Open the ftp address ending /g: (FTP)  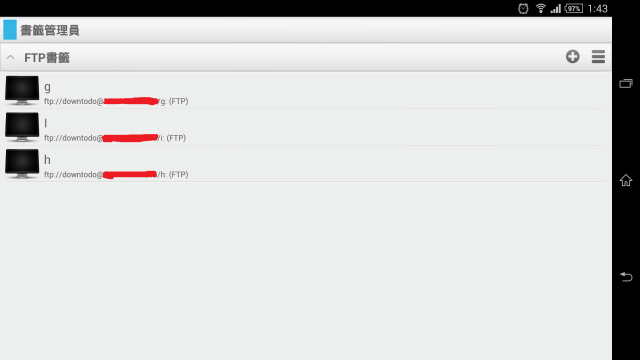coord(116,101)
